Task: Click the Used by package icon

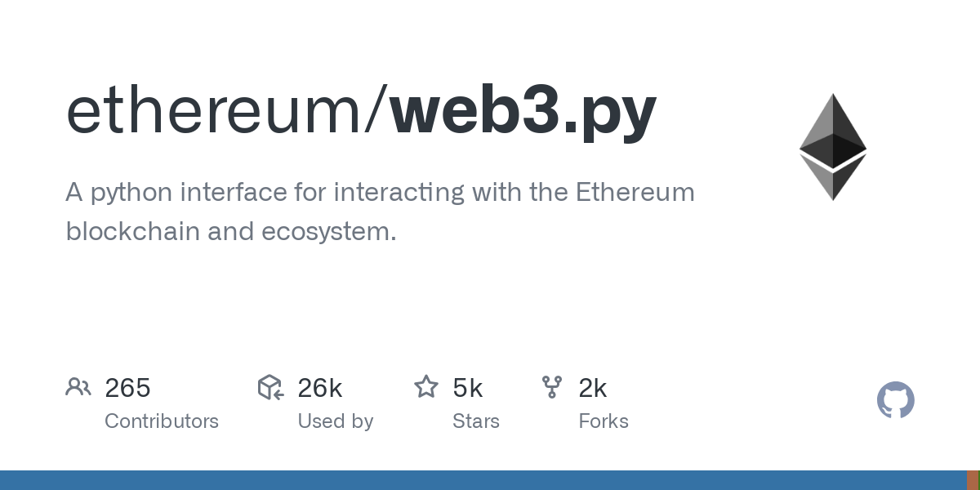Action: [270, 387]
